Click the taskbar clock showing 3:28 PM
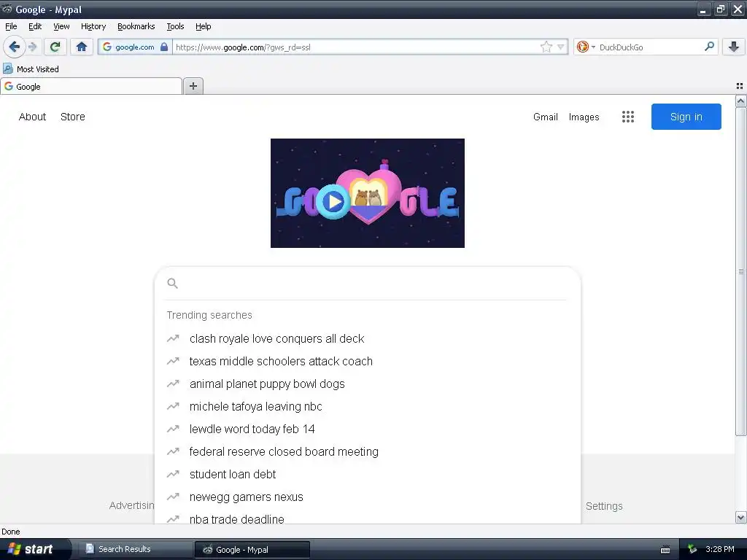This screenshot has height=560, width=747. 719,549
